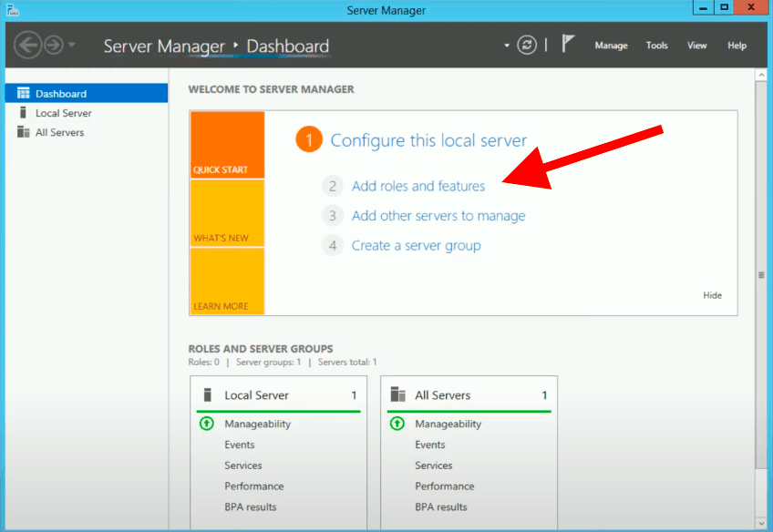Select Local Server in the left pane

tap(87, 113)
